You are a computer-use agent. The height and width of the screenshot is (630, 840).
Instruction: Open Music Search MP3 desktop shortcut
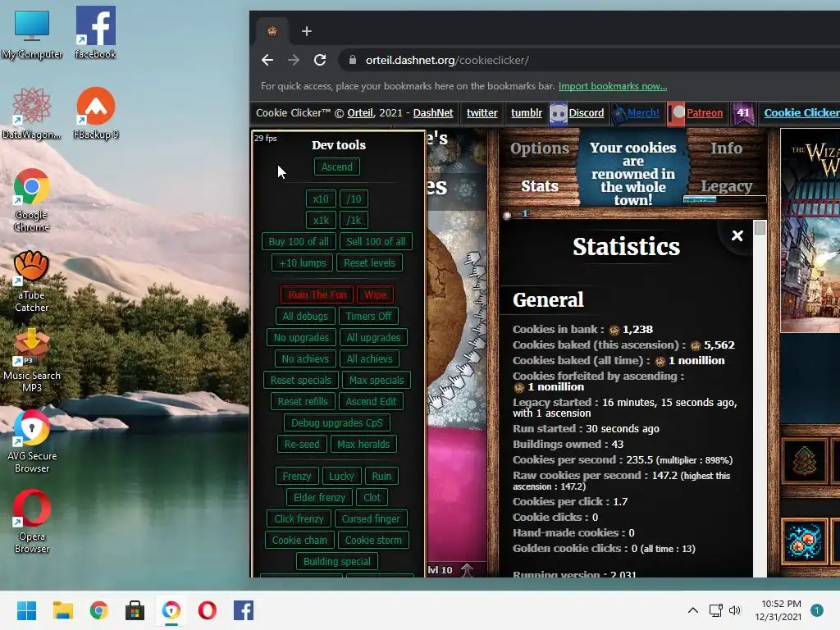click(32, 361)
